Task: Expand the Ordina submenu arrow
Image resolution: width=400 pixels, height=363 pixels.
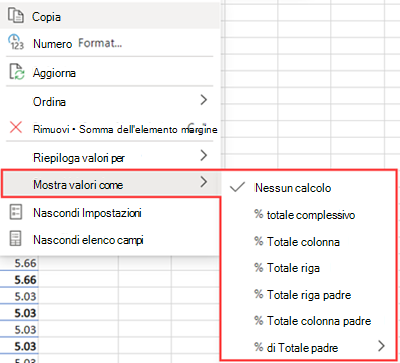Action: pyautogui.click(x=204, y=100)
